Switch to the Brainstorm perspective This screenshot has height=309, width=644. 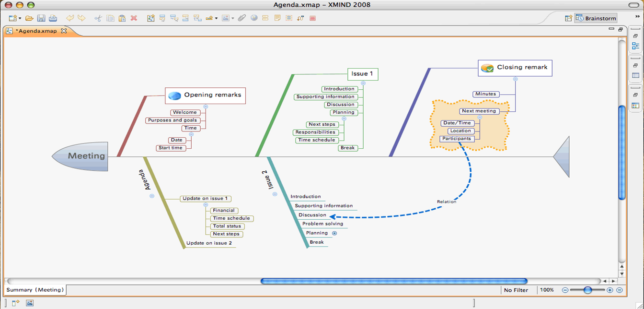[596, 18]
